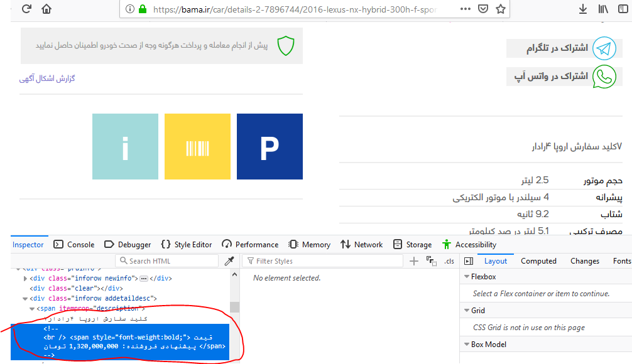This screenshot has width=632, height=364.
Task: Open the Debugger tab
Action: pos(128,244)
